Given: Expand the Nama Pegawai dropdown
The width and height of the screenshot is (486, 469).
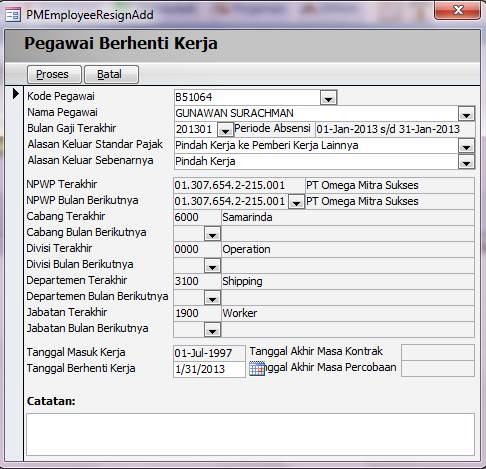Looking at the screenshot, I should [x=466, y=114].
